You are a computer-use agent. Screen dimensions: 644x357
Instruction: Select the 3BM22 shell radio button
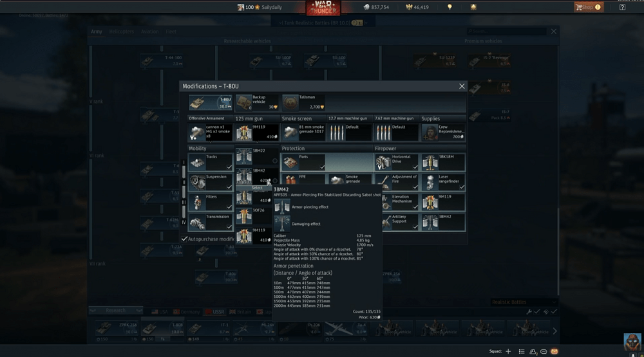[275, 161]
